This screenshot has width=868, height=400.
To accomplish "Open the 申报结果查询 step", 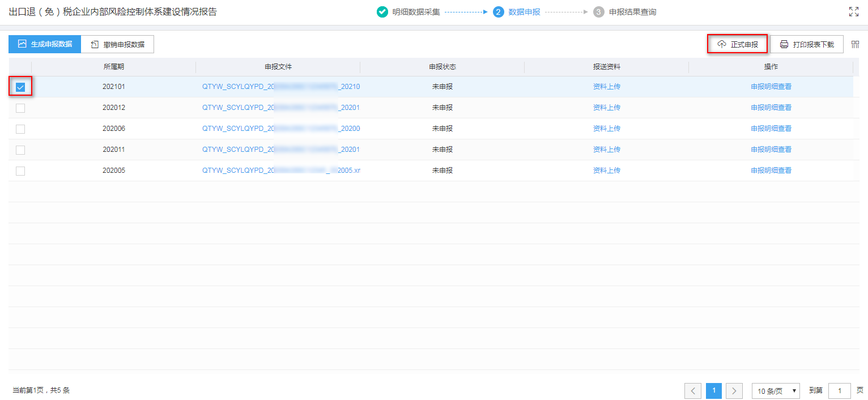I will (632, 12).
